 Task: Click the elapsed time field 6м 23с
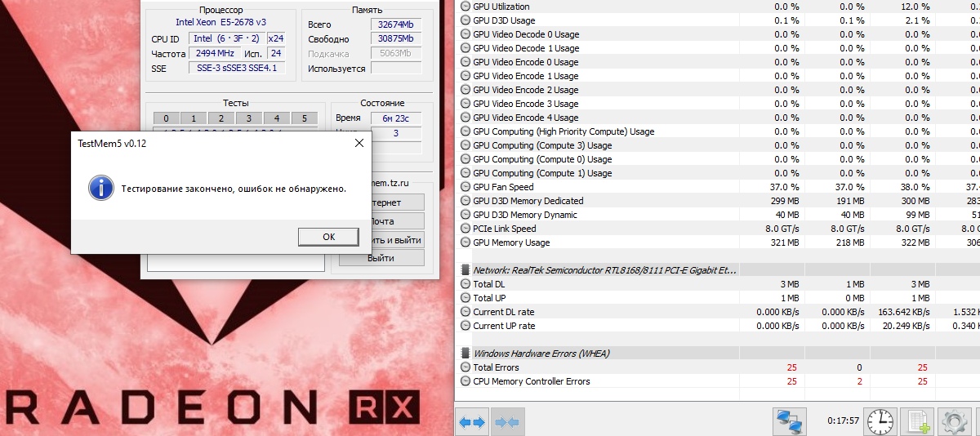point(395,118)
